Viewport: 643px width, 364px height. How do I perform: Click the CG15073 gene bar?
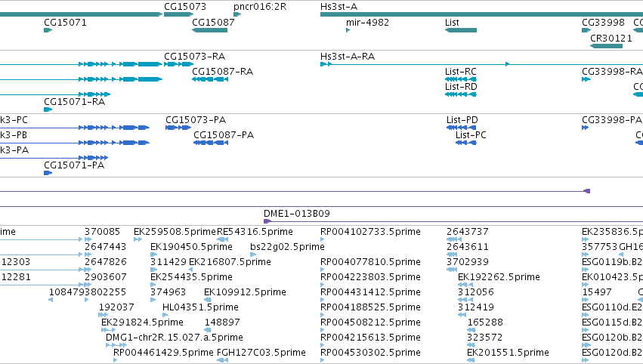point(178,14)
